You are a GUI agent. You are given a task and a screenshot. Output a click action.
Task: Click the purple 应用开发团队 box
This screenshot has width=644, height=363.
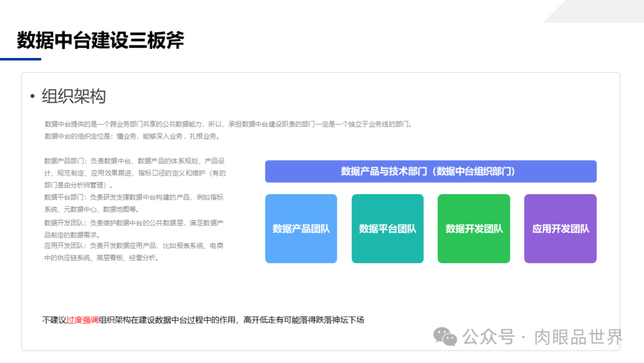[560, 229]
